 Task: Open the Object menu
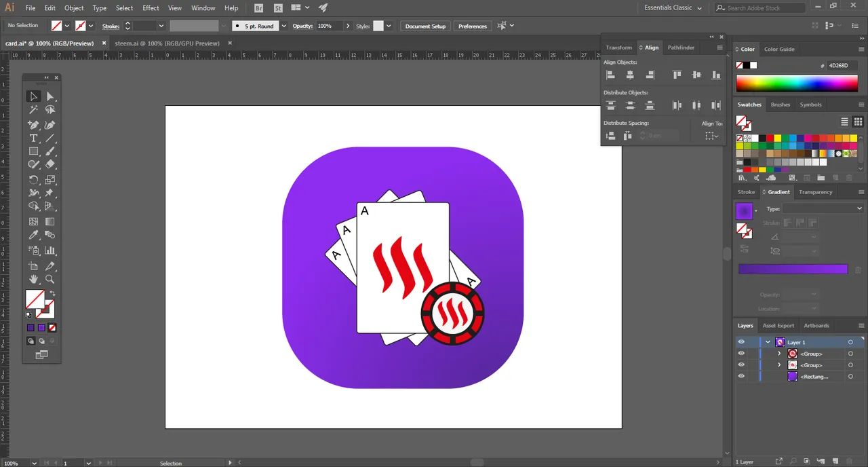click(x=74, y=8)
